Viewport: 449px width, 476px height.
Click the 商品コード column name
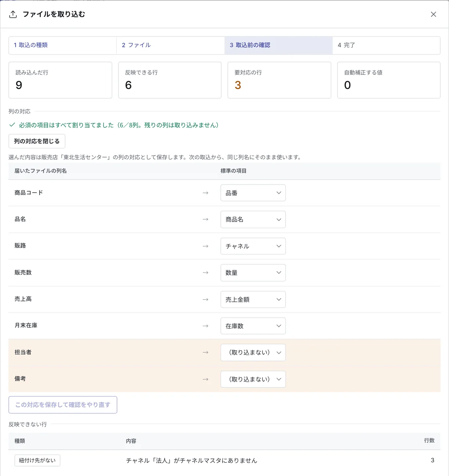click(29, 193)
